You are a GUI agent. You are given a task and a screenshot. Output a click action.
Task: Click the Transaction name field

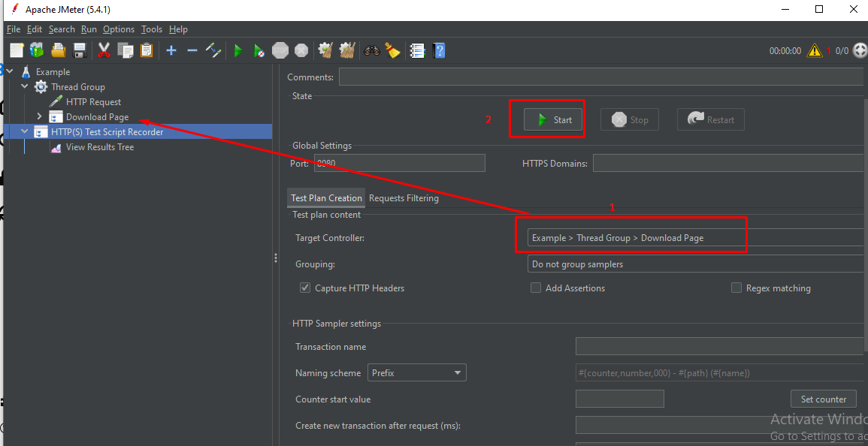coord(720,346)
